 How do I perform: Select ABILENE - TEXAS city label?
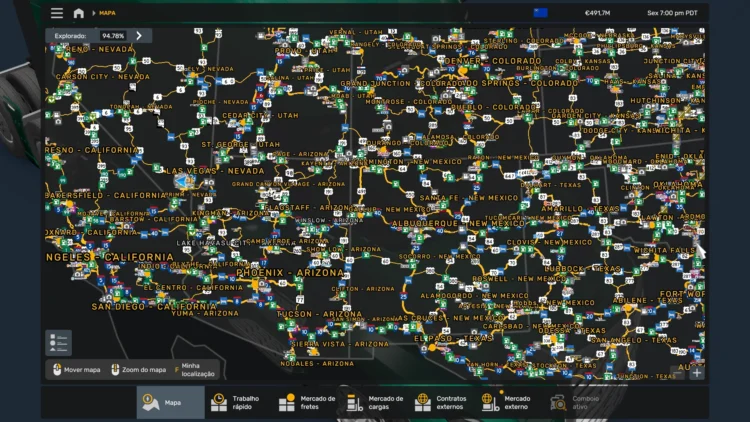click(x=647, y=300)
